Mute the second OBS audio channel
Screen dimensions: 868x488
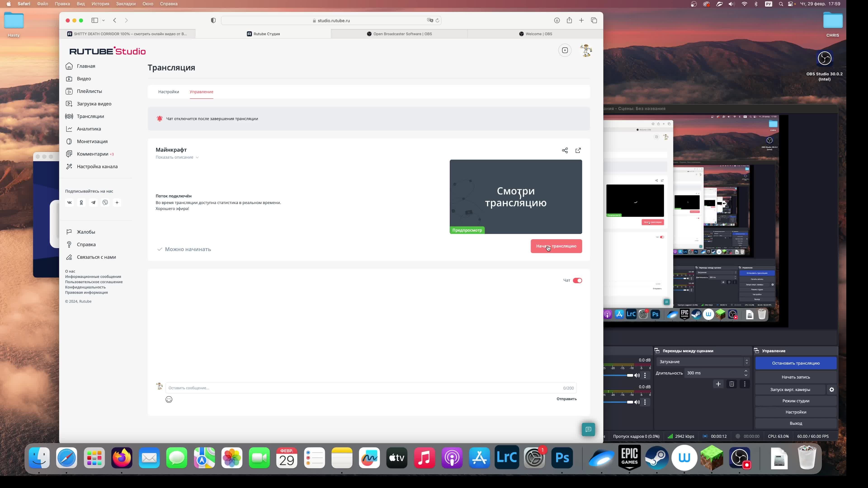[x=637, y=402]
